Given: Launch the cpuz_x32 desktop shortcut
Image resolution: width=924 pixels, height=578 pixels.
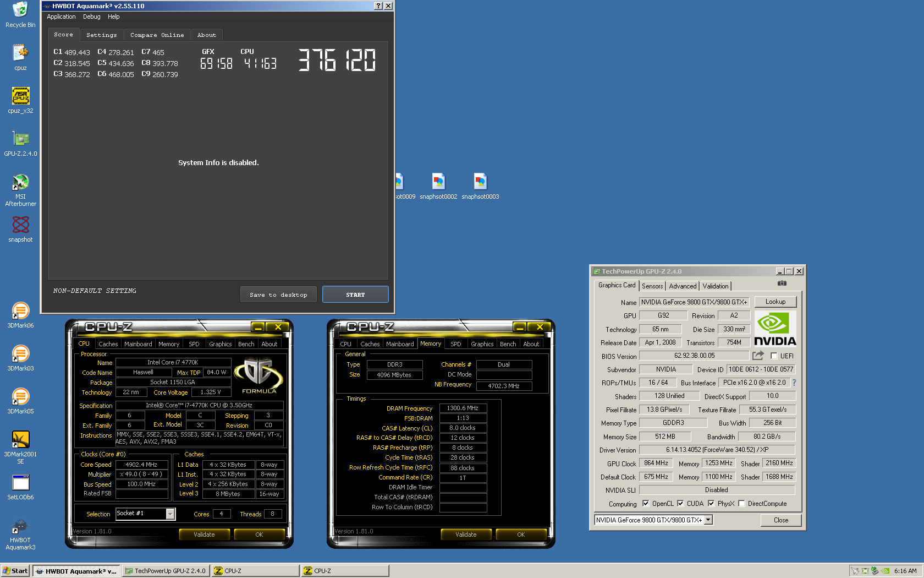Looking at the screenshot, I should (x=20, y=100).
